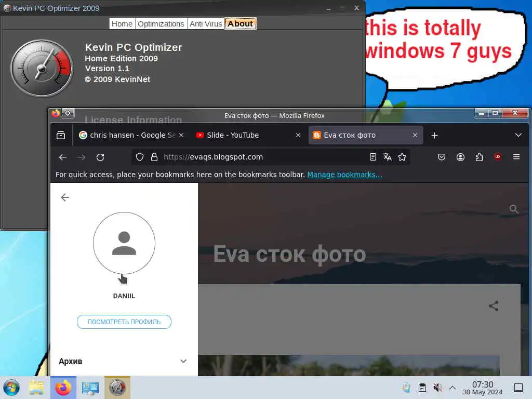This screenshot has height=399, width=532.
Task: Open the list all tabs dropdown
Action: pyautogui.click(x=518, y=135)
